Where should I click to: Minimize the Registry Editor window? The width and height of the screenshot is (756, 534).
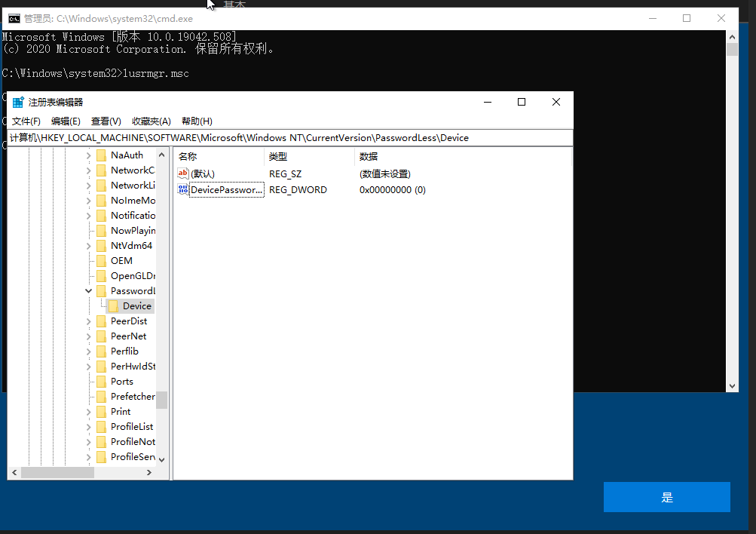[488, 103]
